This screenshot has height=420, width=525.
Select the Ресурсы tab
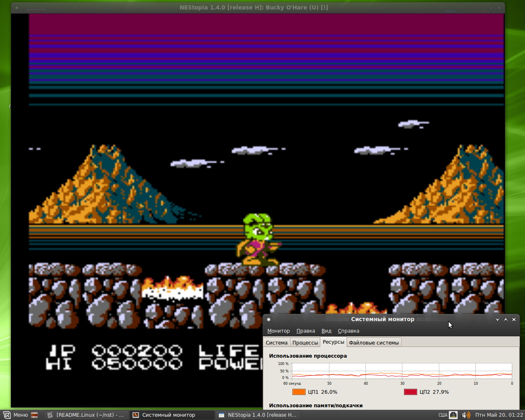click(x=333, y=342)
